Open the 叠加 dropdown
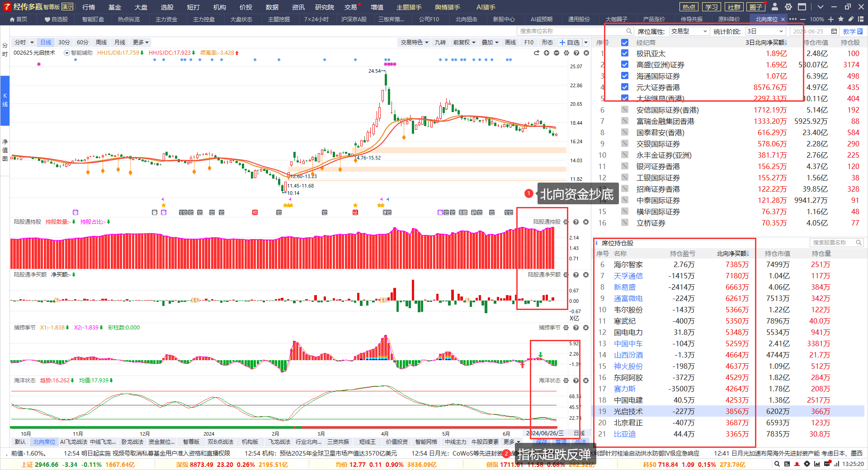Screen dimensions: 868x470 pyautogui.click(x=490, y=42)
